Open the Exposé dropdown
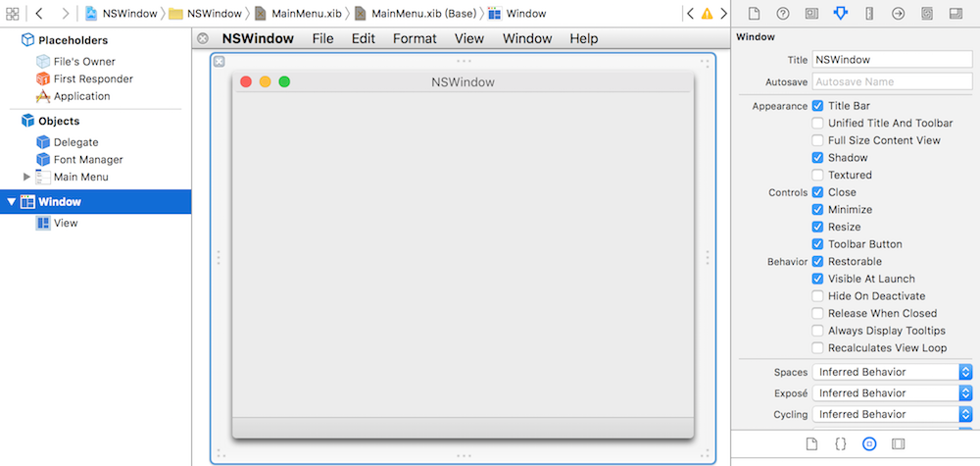Screen dimensions: 980x466 [892, 393]
